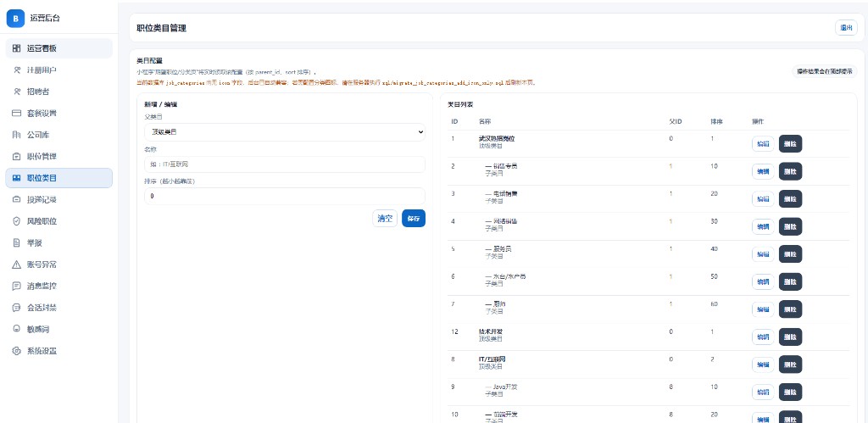Delete the ID 1 武汉热招岗位 row
Viewport: 868px width, 423px height.
(x=790, y=143)
